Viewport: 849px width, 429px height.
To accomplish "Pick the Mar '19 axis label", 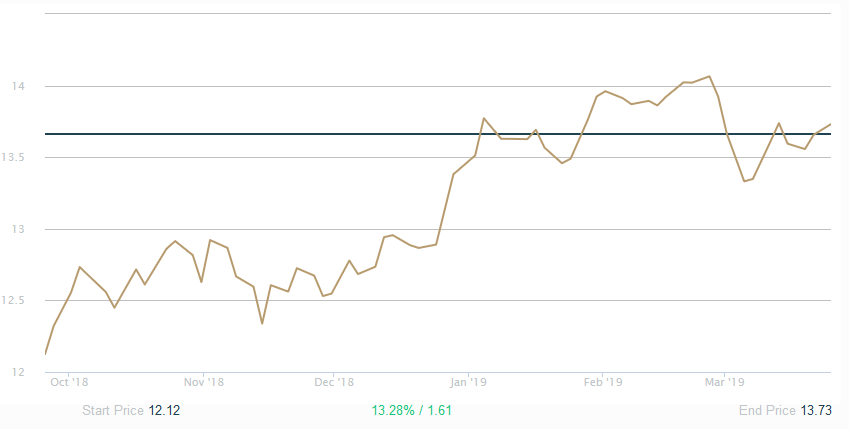I will point(724,382).
